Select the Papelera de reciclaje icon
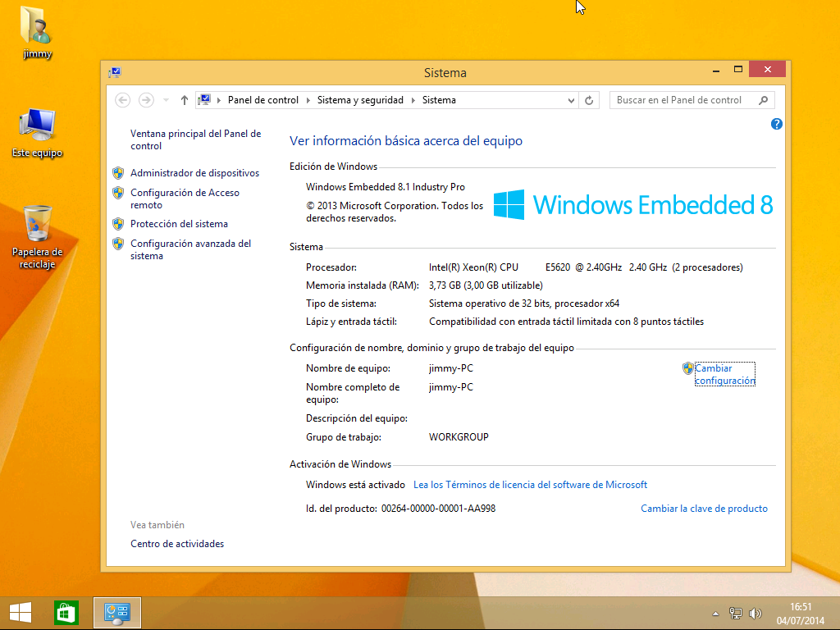The image size is (840, 630). pos(37,237)
